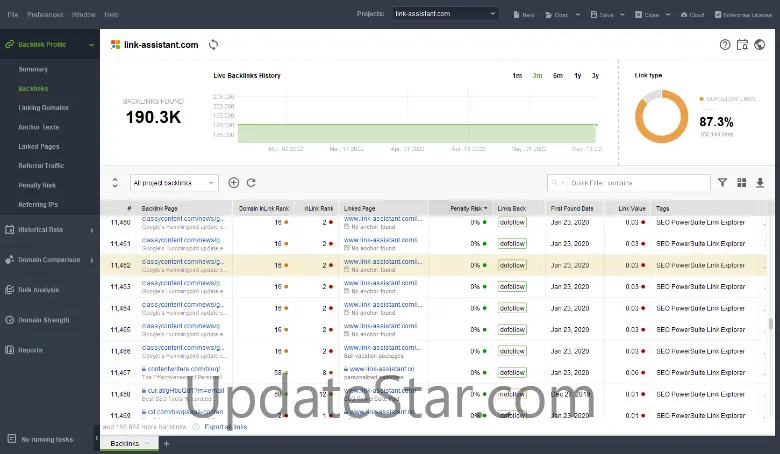Viewport: 780px width, 454px height.
Task: Open the Projects dropdown link-assistant.com
Action: coord(445,13)
